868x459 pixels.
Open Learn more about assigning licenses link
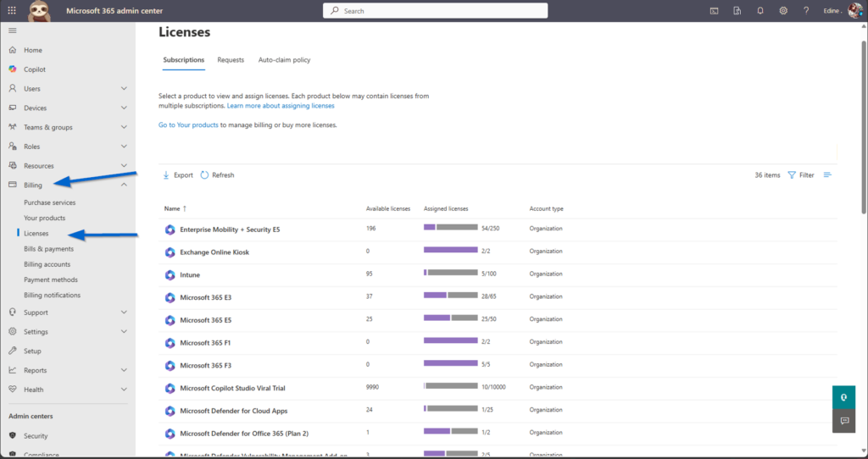pos(281,106)
